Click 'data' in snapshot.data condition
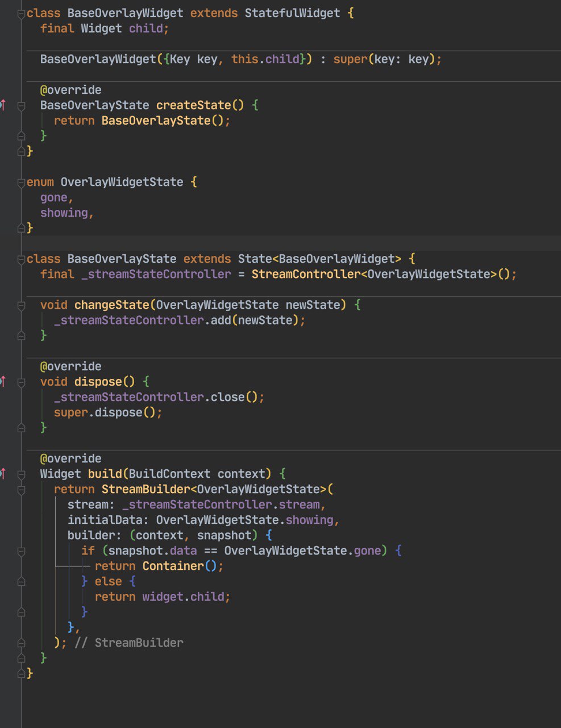 pyautogui.click(x=183, y=551)
